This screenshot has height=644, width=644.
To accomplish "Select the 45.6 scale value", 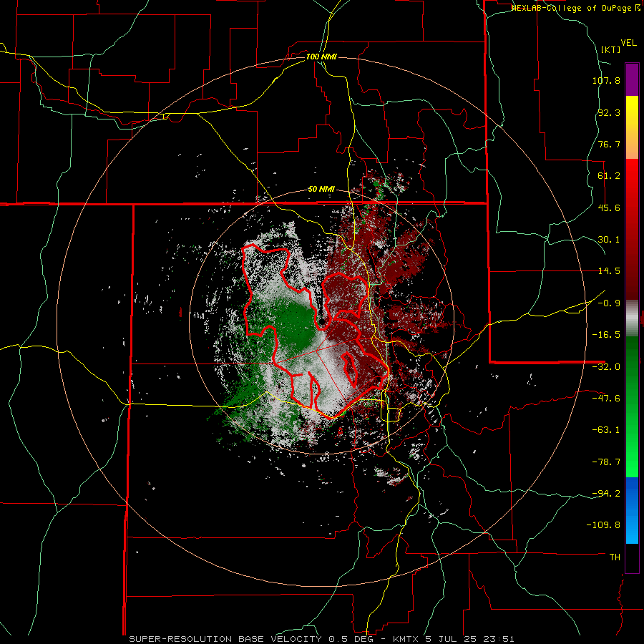I will click(608, 208).
